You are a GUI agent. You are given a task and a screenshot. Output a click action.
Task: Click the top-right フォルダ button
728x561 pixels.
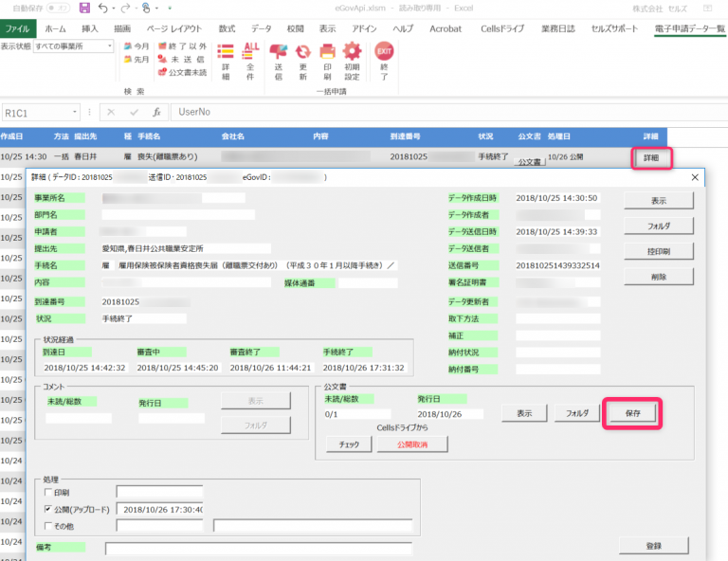click(659, 226)
